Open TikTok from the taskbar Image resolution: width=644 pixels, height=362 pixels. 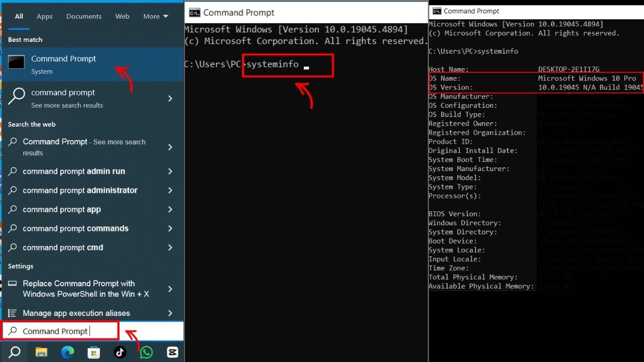(120, 352)
